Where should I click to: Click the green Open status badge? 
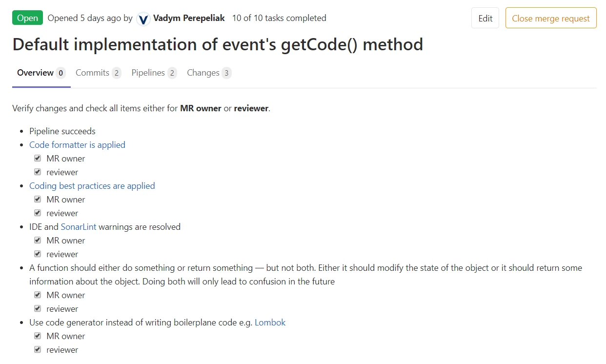[x=27, y=18]
